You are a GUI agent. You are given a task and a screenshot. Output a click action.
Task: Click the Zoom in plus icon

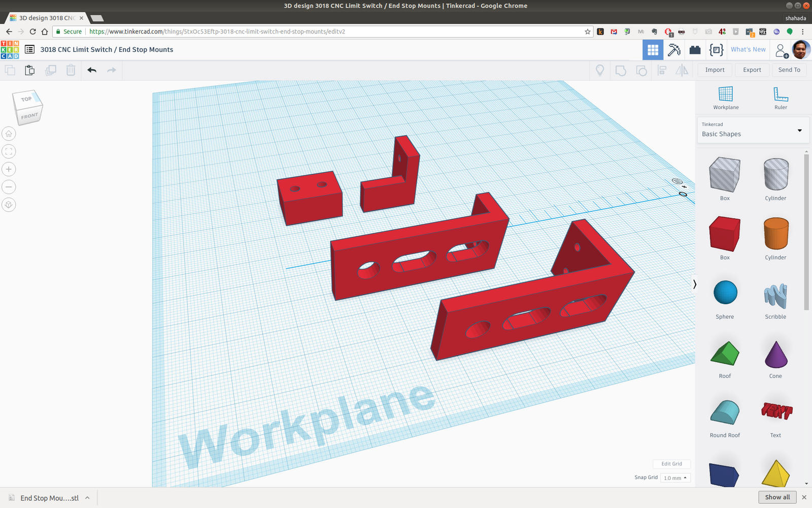(x=9, y=169)
